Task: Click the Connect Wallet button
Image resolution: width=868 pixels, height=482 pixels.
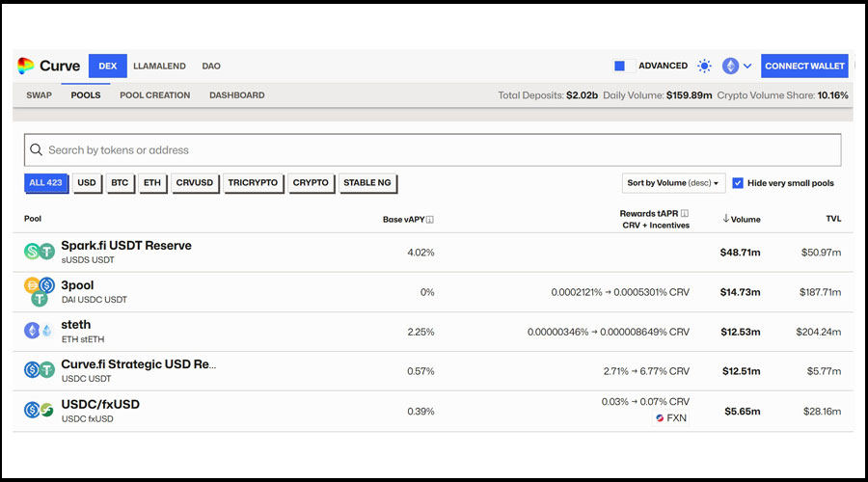Action: (x=804, y=66)
